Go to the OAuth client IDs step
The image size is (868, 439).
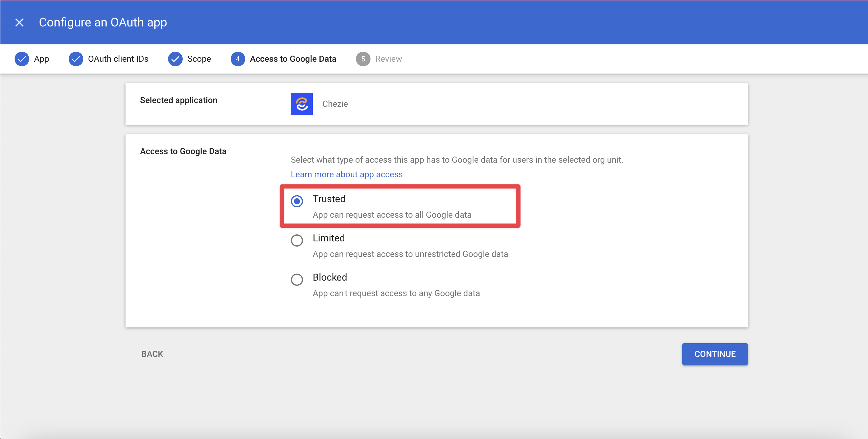pyautogui.click(x=118, y=59)
